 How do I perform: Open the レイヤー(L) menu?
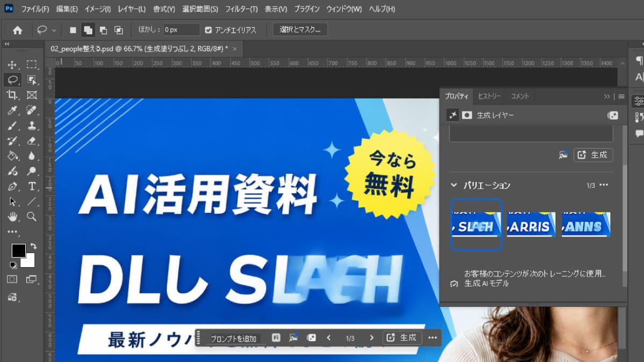pyautogui.click(x=131, y=9)
